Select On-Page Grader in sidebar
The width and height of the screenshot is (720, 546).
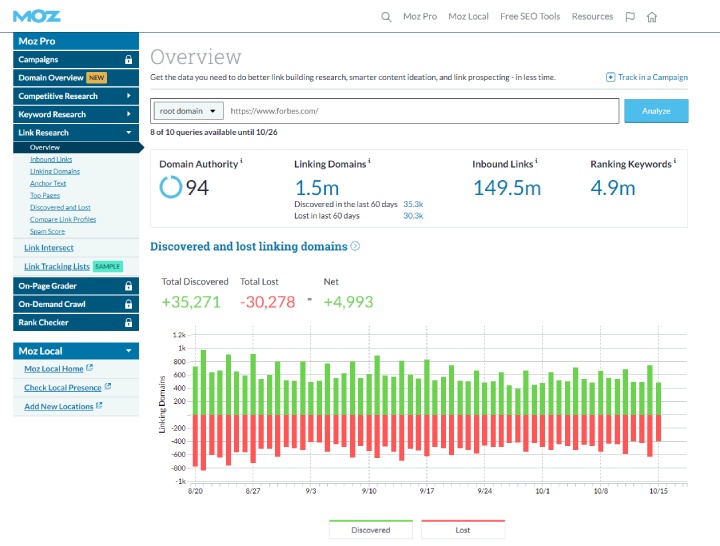76,286
